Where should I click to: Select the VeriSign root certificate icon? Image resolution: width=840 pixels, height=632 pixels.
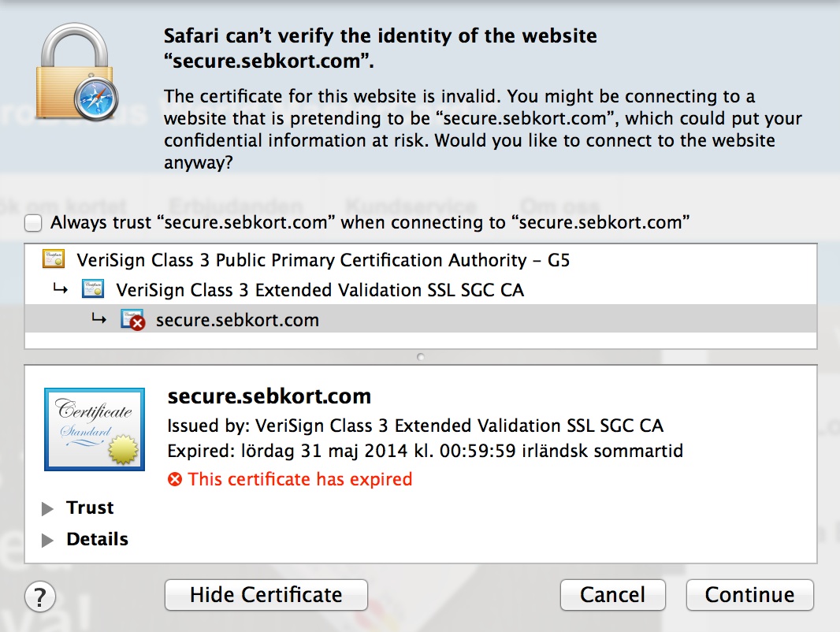pos(54,259)
